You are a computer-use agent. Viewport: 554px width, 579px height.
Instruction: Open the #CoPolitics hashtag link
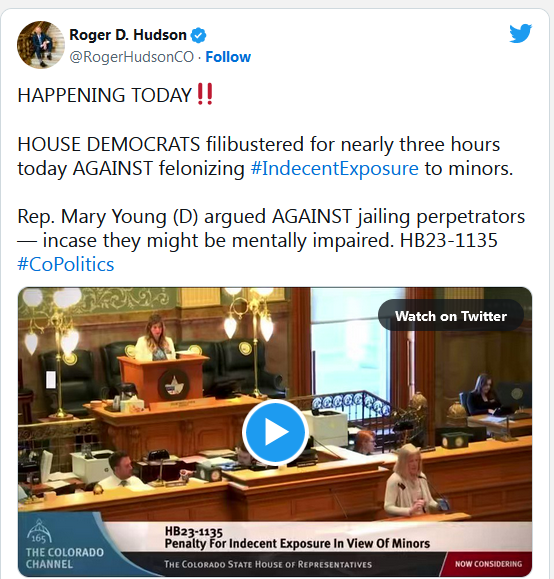pos(66,265)
